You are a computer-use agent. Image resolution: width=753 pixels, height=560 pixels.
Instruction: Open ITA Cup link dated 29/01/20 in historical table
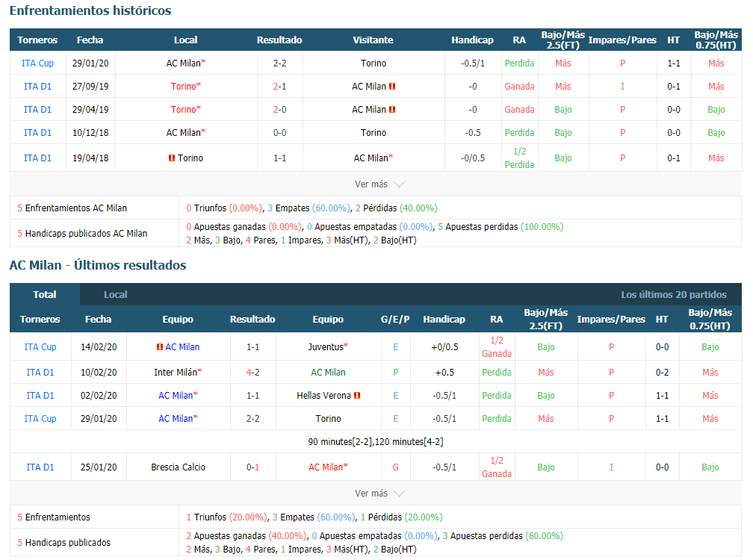pos(37,63)
